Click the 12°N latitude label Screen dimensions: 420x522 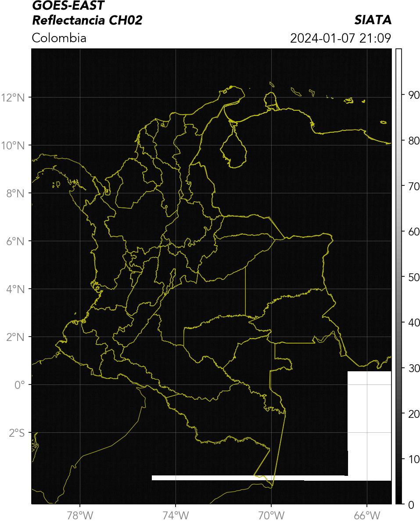13,98
